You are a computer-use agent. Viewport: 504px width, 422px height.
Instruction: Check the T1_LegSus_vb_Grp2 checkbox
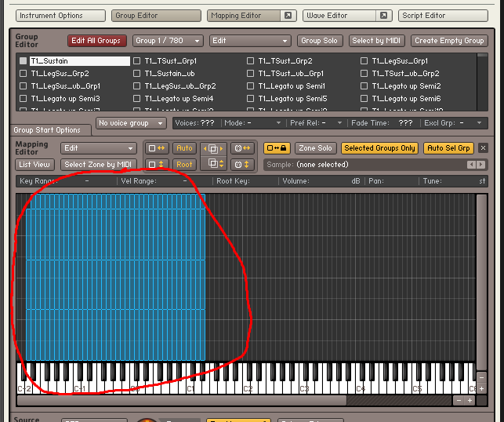click(136, 85)
